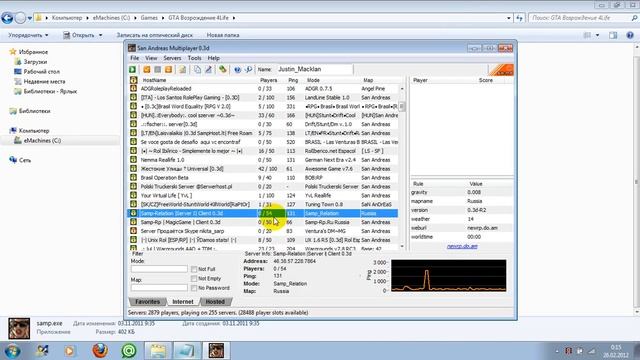
Task: Open the View menu in SA-MP
Action: [151, 58]
